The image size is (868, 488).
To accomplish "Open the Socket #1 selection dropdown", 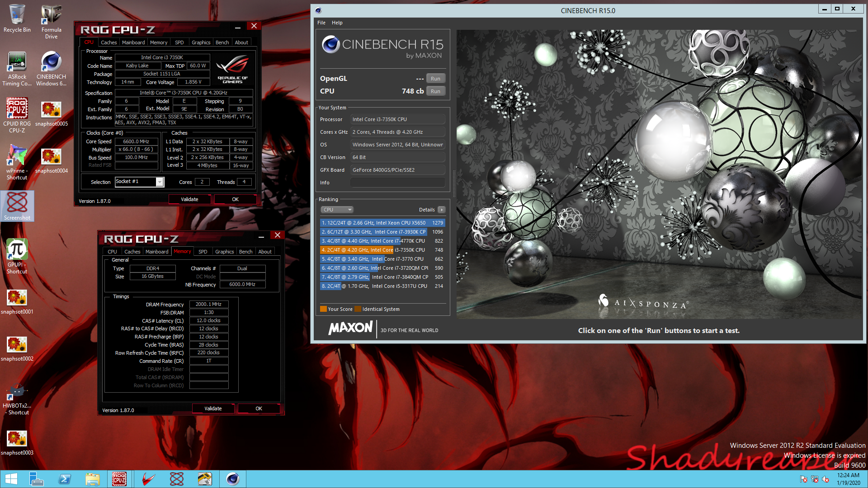I will click(x=159, y=182).
